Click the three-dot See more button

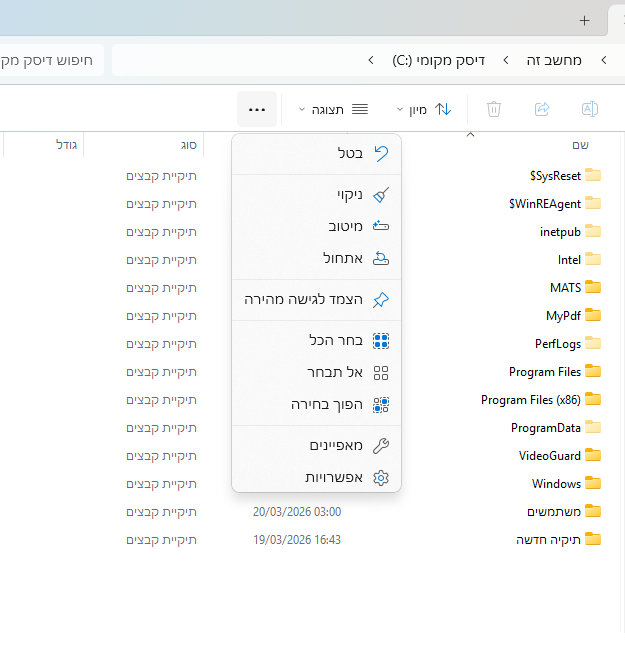pyautogui.click(x=257, y=109)
